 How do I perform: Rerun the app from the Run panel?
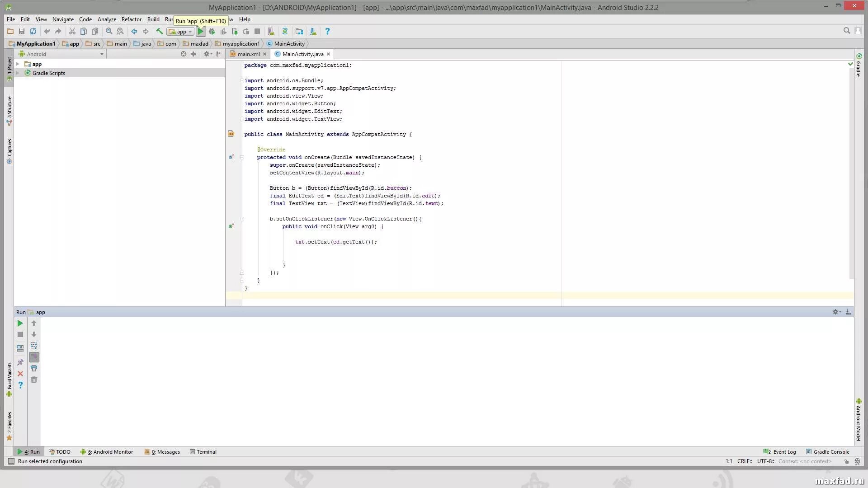[20, 324]
